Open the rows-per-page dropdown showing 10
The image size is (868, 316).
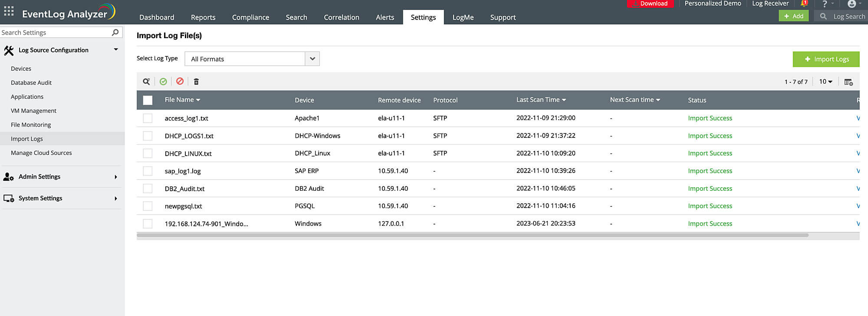tap(825, 81)
